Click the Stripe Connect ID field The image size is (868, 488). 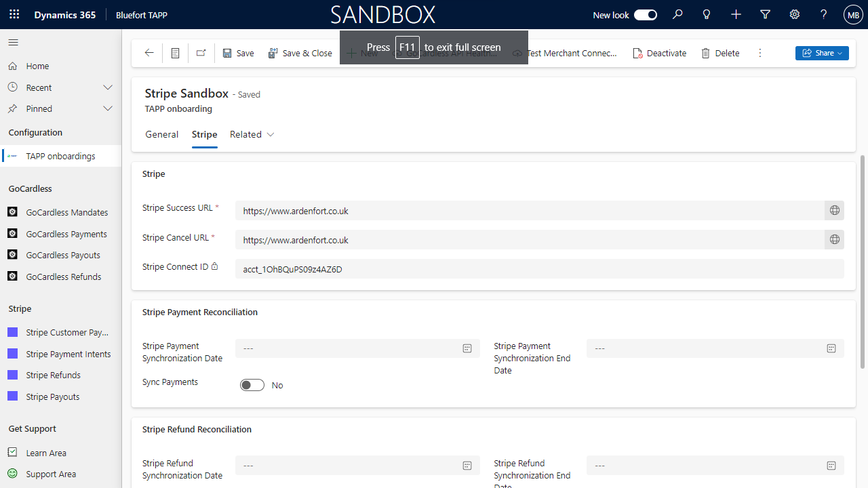(540, 269)
